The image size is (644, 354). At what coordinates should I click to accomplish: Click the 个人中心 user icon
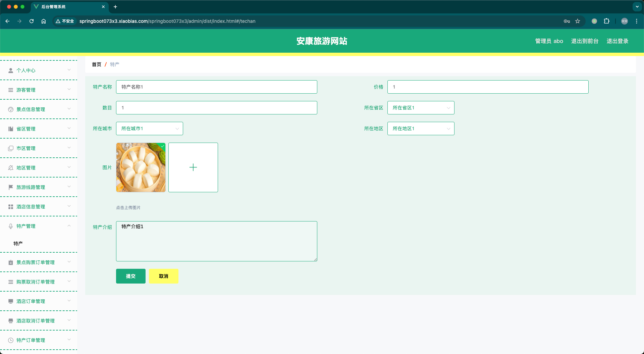click(11, 70)
